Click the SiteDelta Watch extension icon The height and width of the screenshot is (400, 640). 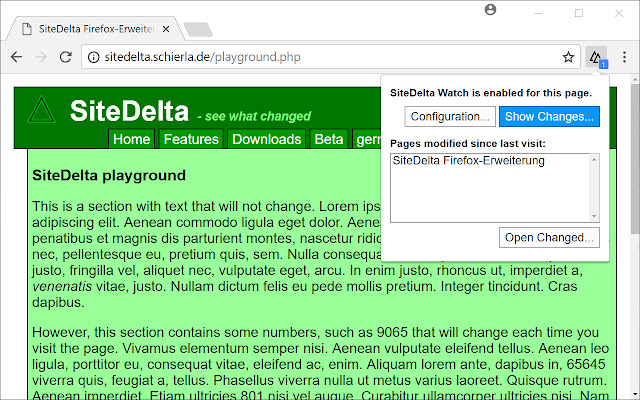(x=596, y=57)
